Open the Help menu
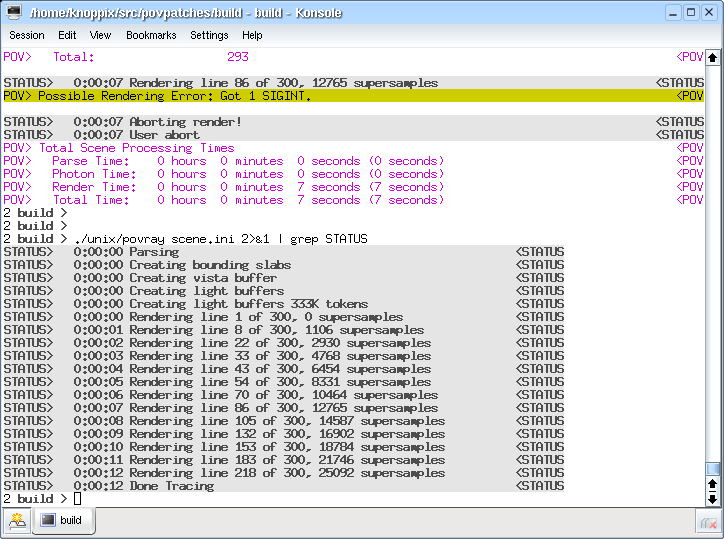The width and height of the screenshot is (724, 539). click(x=252, y=35)
